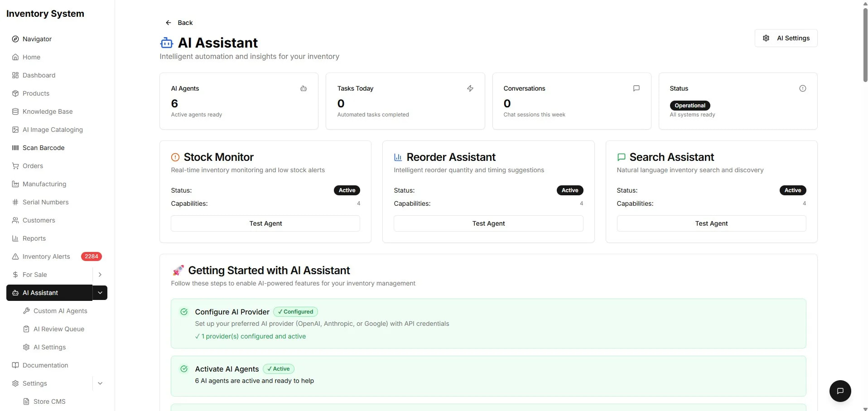The image size is (868, 411).
Task: Click the robot icon in AI Agents card
Action: pyautogui.click(x=304, y=88)
